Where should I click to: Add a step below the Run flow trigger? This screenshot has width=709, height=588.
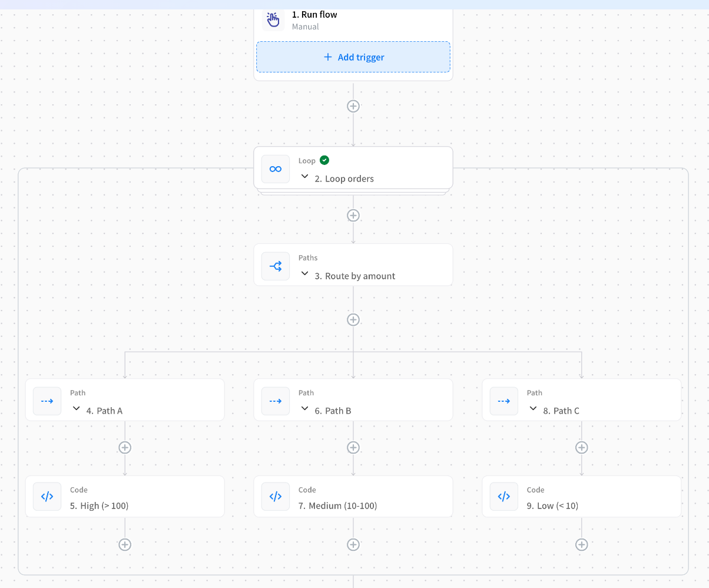353,106
